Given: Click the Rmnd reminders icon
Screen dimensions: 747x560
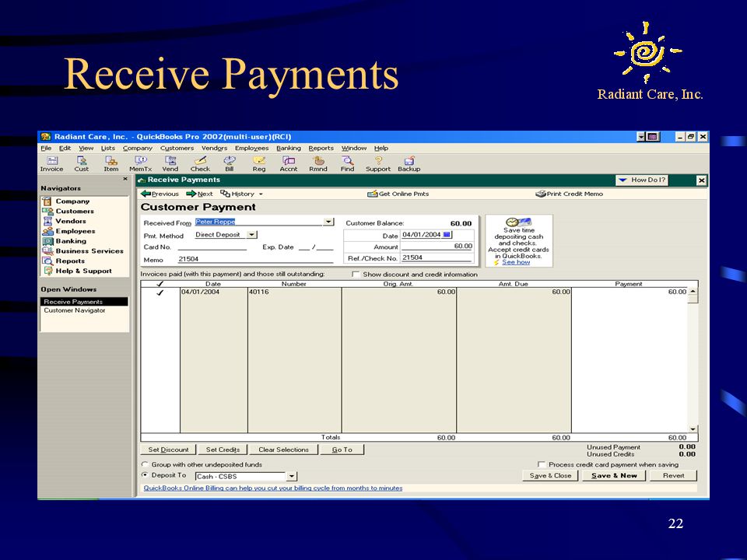Looking at the screenshot, I should pos(318,164).
